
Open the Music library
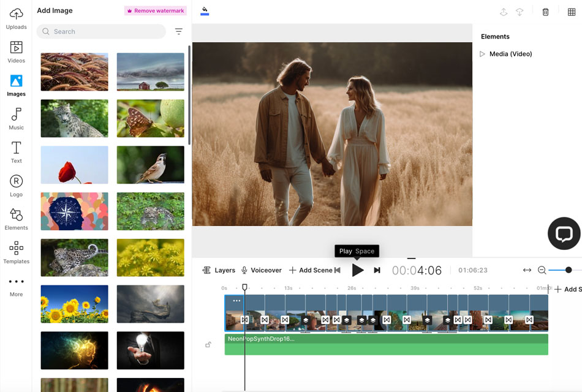click(x=16, y=119)
